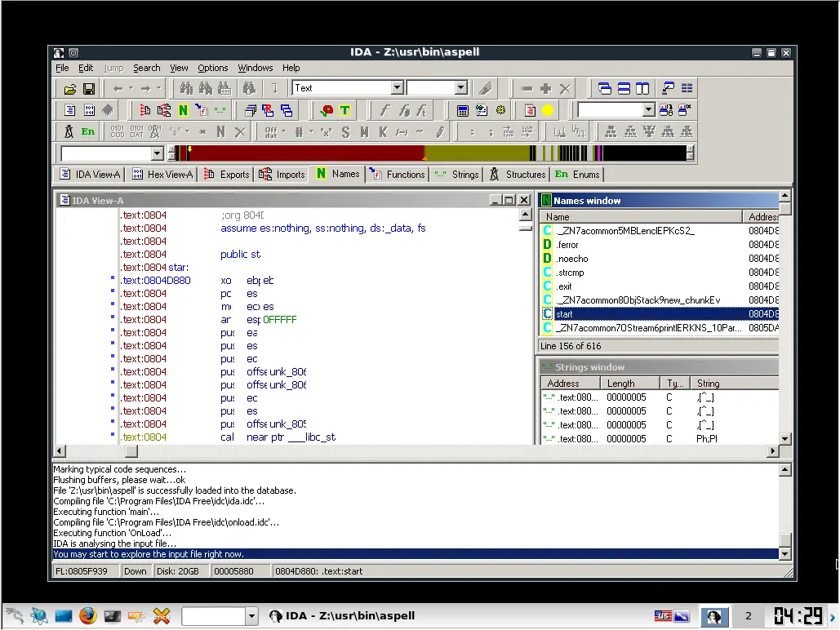The width and height of the screenshot is (840, 630).
Task: Click the Save database floppy icon
Action: [x=89, y=89]
